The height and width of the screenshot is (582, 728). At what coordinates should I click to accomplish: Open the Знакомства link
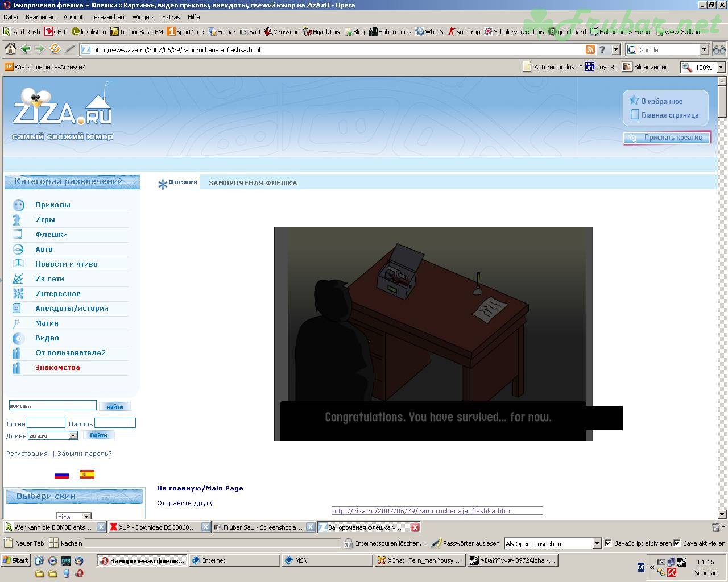tap(57, 367)
